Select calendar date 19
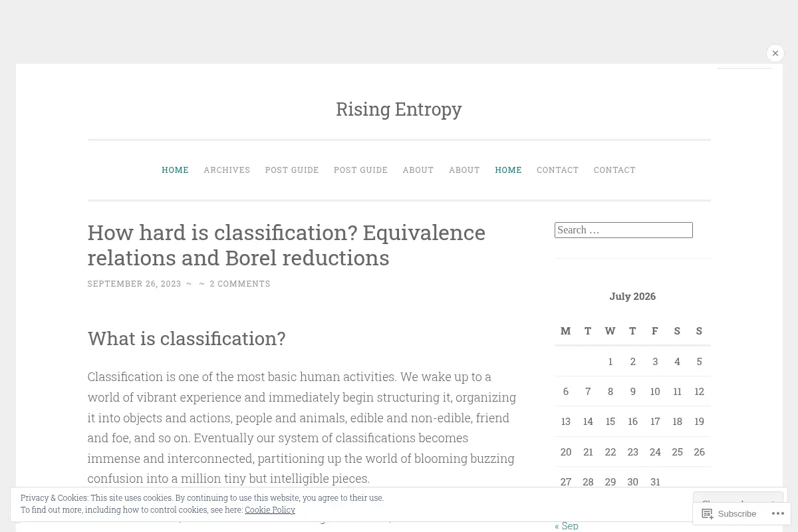 (699, 421)
